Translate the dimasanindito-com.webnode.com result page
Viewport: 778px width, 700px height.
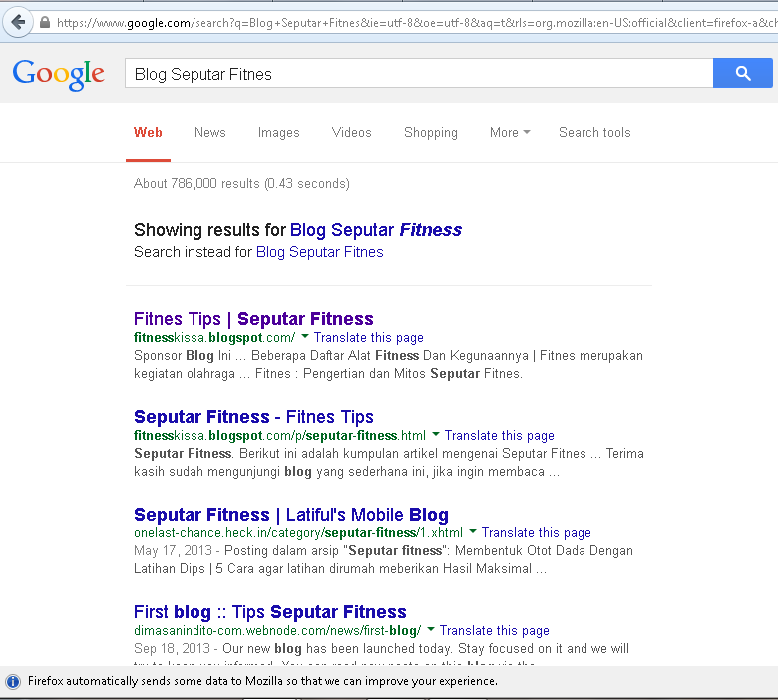[494, 631]
